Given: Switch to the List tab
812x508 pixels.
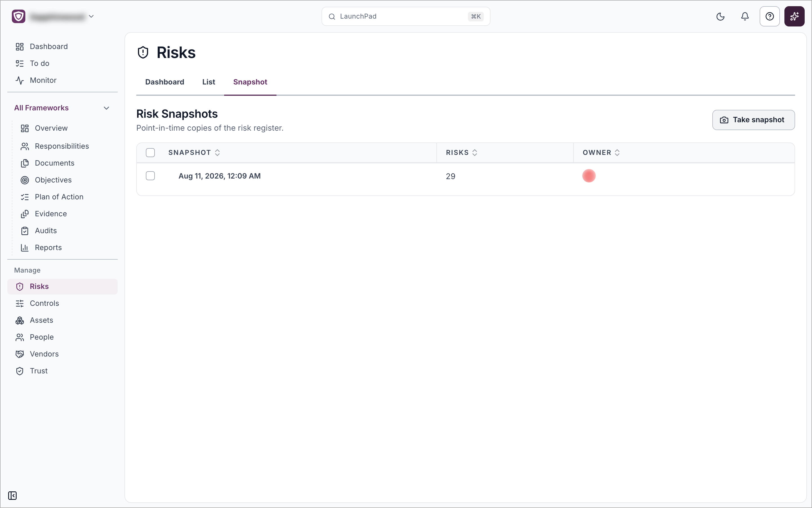Looking at the screenshot, I should (209, 82).
